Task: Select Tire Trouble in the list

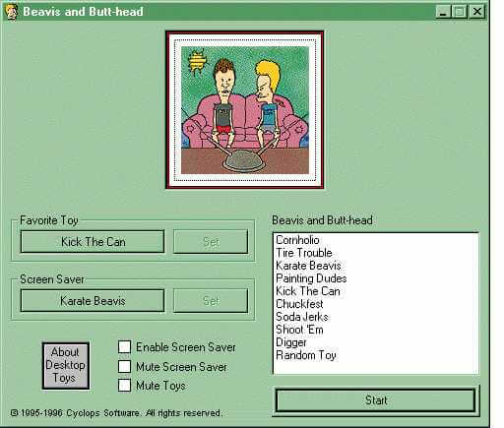Action: tap(304, 253)
